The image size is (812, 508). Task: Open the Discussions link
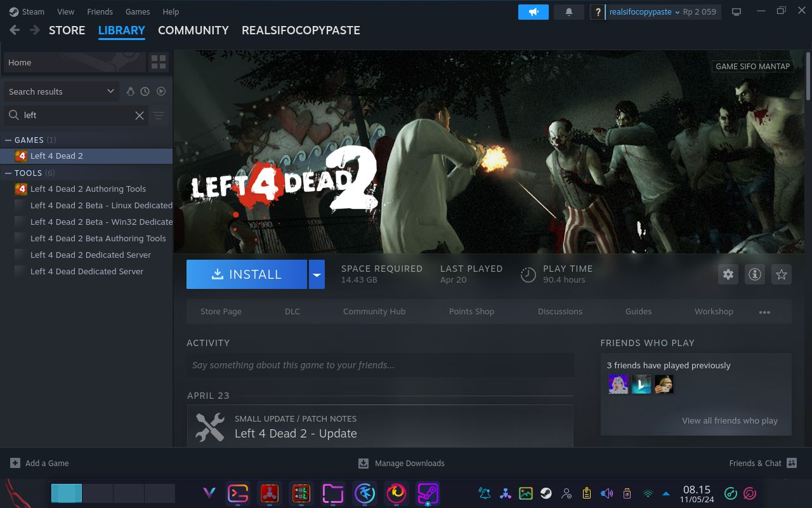[560, 311]
